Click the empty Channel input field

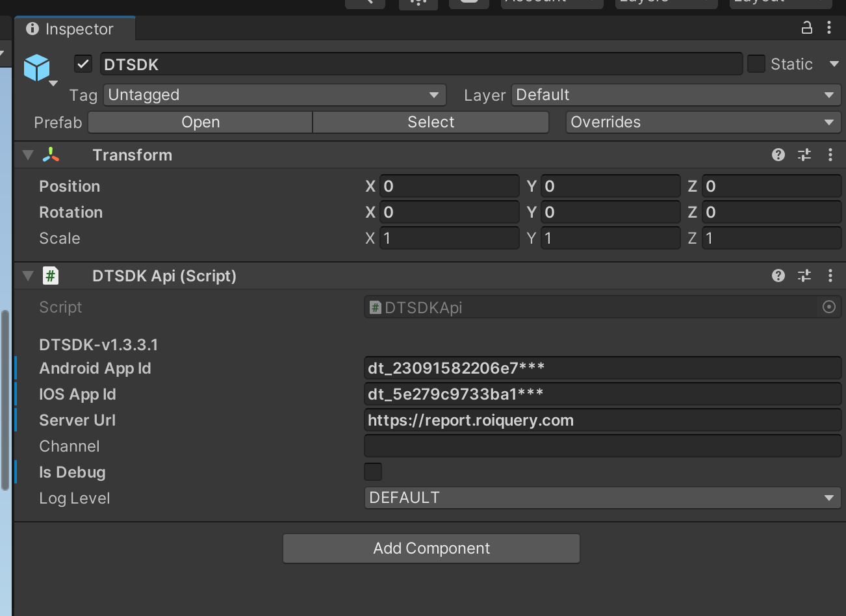[603, 446]
